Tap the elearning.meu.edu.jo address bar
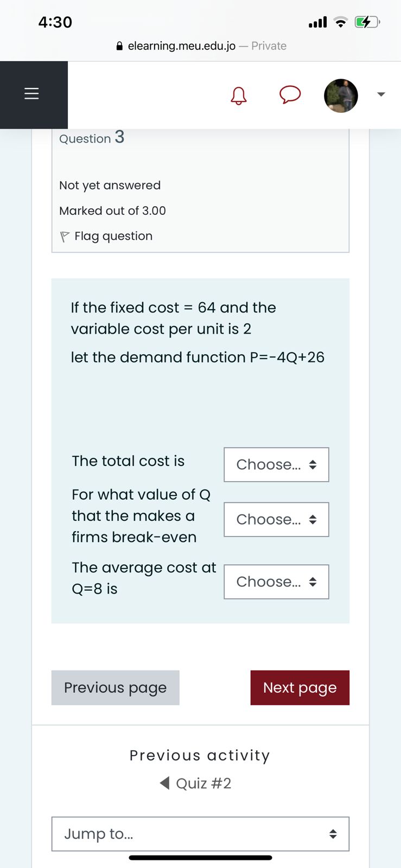Screen dimensions: 401x868 click(x=201, y=46)
